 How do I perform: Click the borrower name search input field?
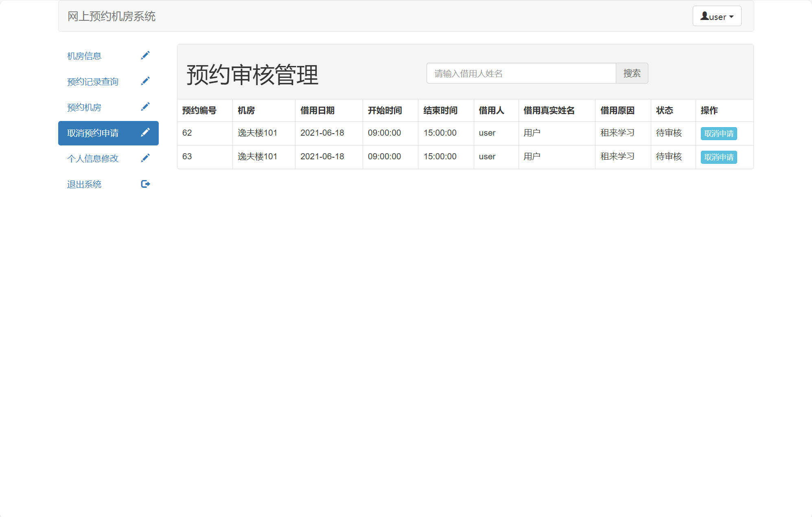point(521,73)
